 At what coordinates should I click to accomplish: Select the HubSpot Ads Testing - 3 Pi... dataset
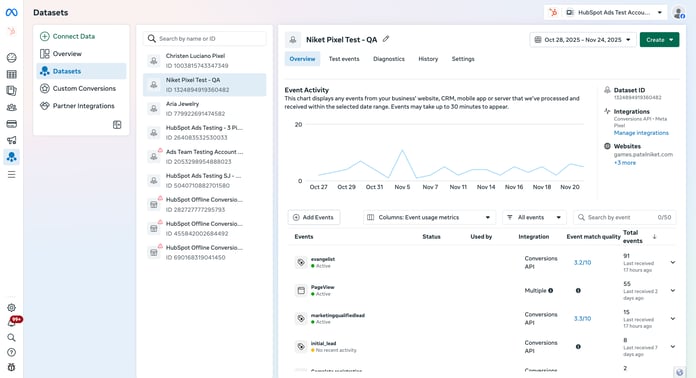(205, 133)
